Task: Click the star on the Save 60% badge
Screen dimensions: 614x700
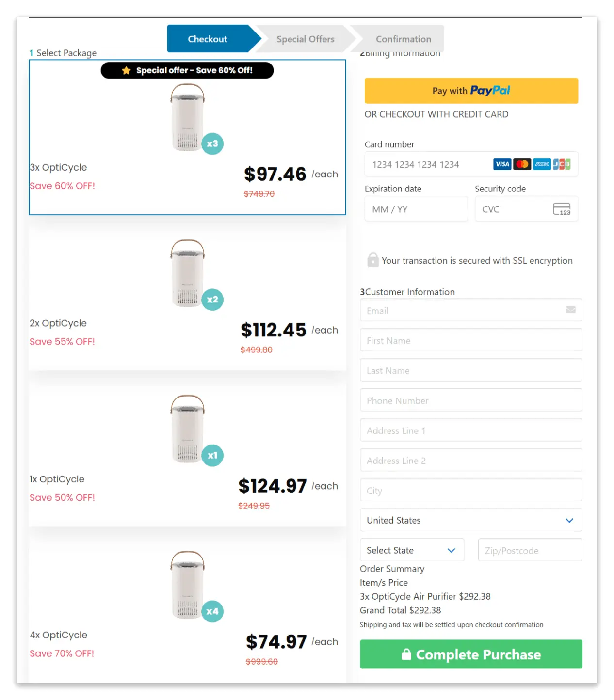Action: [x=126, y=70]
